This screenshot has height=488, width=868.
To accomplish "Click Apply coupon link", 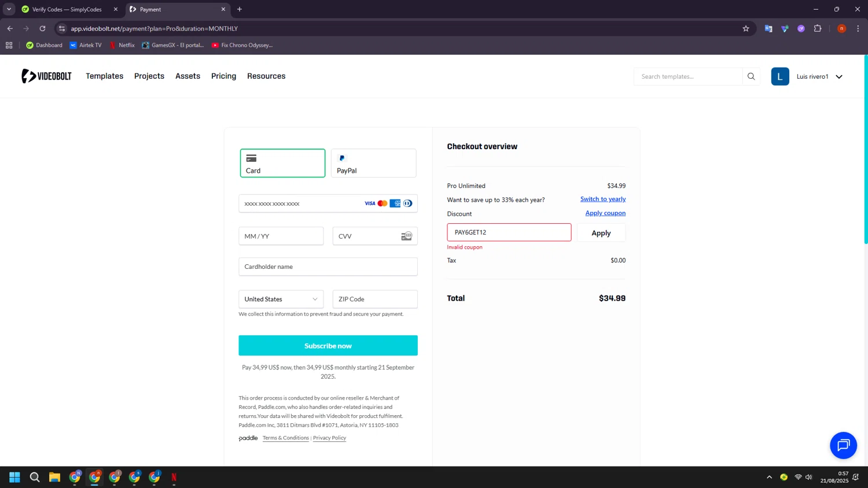I will (x=605, y=213).
